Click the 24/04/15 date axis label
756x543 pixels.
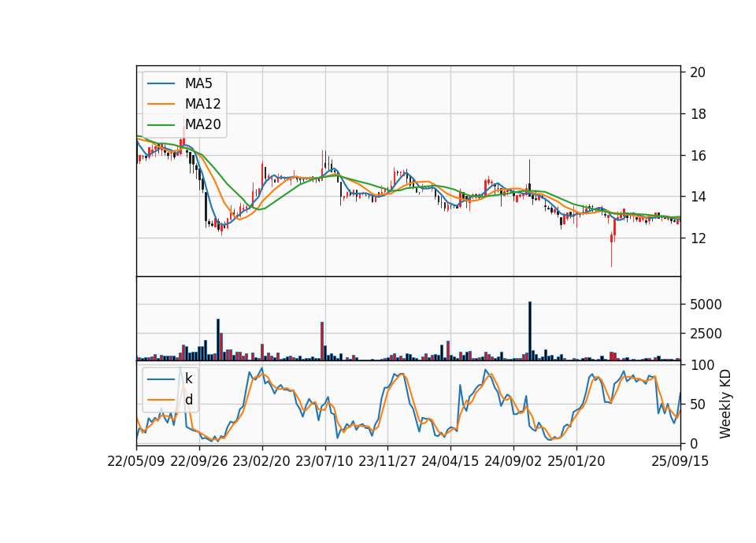tap(450, 461)
